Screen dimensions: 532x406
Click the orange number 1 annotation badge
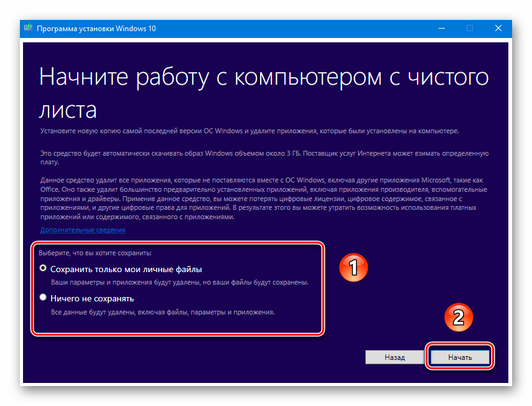point(352,268)
